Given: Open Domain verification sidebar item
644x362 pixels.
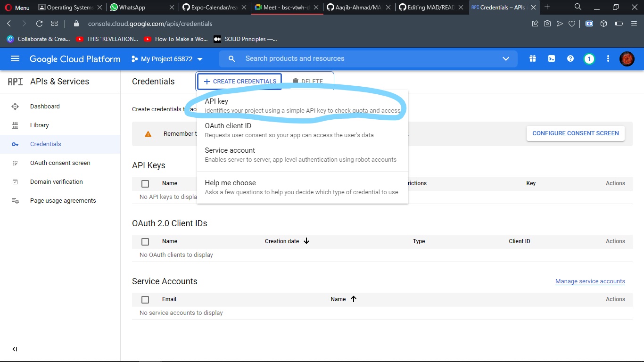Looking at the screenshot, I should tap(60, 182).
